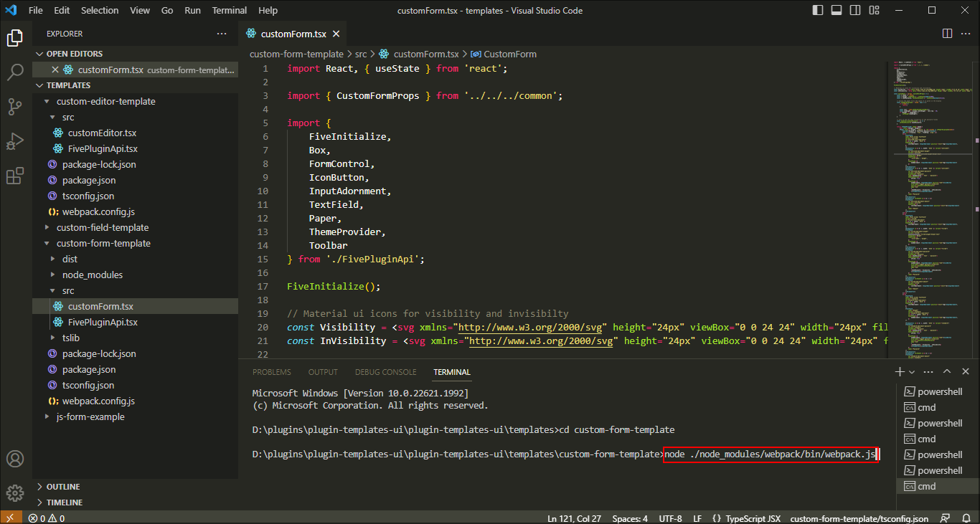This screenshot has width=980, height=524.
Task: Select the OUTLINE section header
Action: pyautogui.click(x=65, y=486)
